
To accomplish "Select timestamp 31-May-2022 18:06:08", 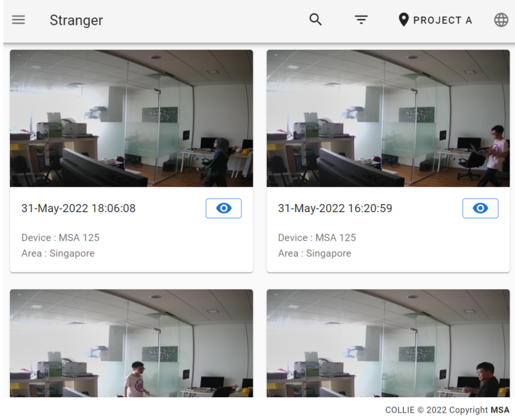I will pyautogui.click(x=78, y=209).
